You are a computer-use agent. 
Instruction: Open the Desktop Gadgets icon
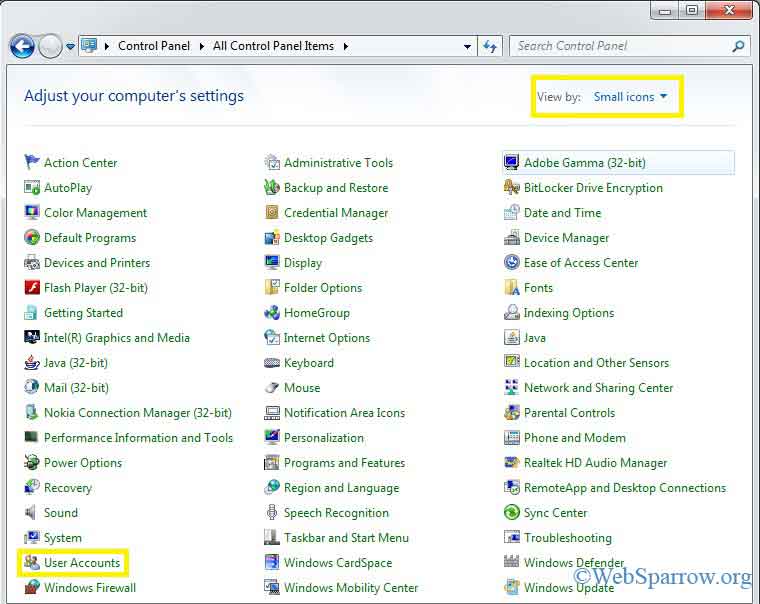[x=272, y=238]
